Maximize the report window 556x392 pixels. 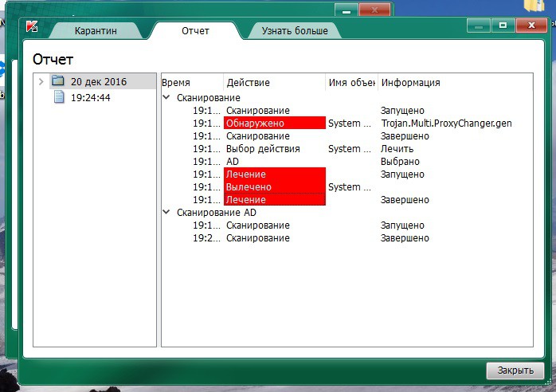click(503, 25)
